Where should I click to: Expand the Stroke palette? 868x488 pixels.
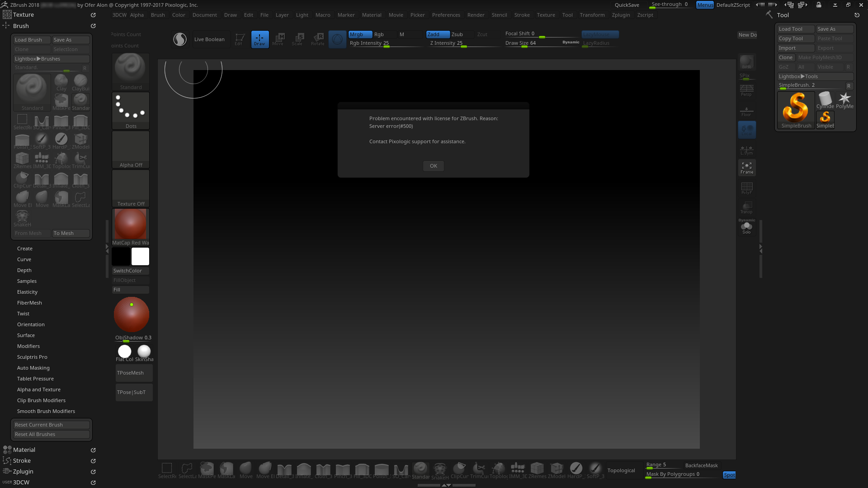(22, 460)
